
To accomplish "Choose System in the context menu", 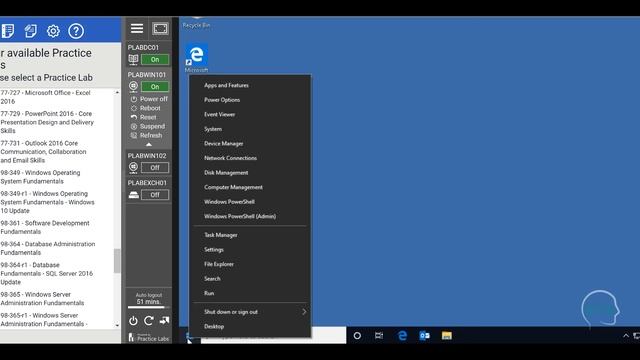I will pyautogui.click(x=213, y=129).
